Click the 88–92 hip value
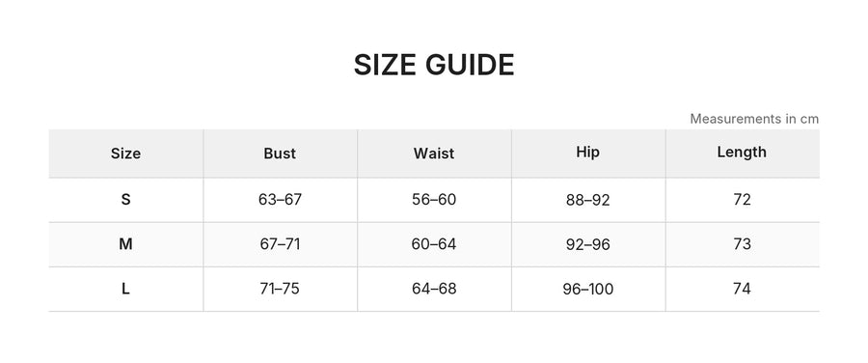Viewport: 868px width, 363px height. point(588,201)
